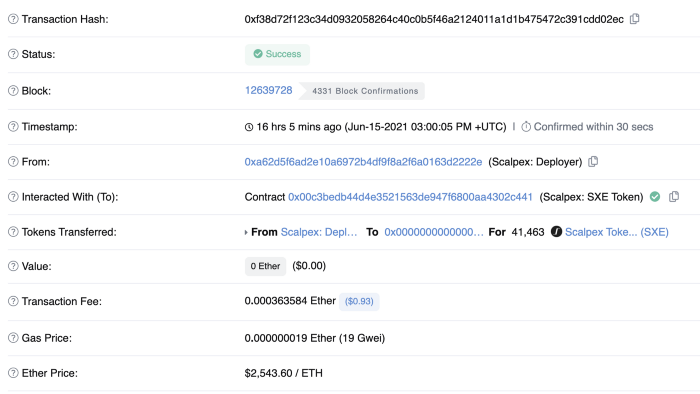Click the $2,543.60 / ETH price text
700x394 pixels.
pyautogui.click(x=283, y=373)
